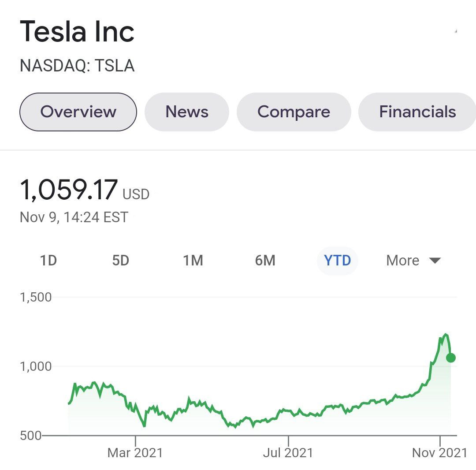Screen dimensions: 476x470
Task: Switch to the News tab
Action: tap(186, 112)
